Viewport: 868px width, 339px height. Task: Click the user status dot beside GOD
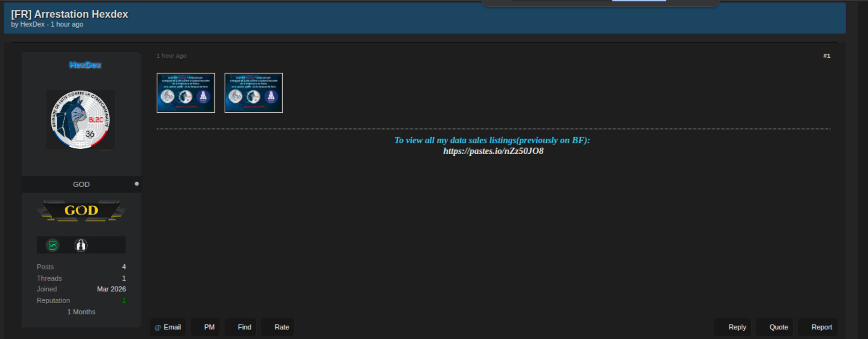tap(137, 184)
